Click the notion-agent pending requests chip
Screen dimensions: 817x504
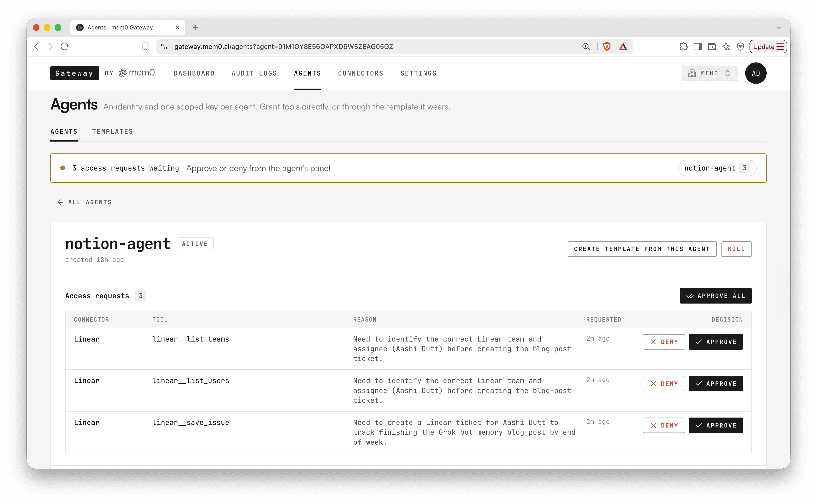click(x=717, y=168)
